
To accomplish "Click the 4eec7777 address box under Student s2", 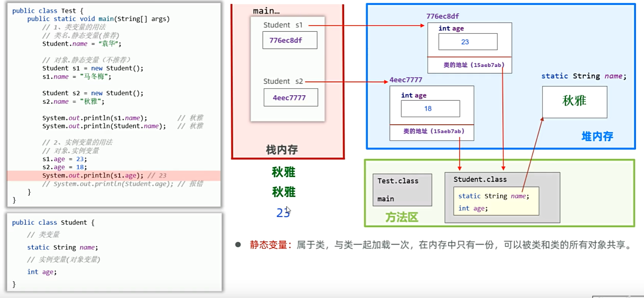I will click(x=291, y=97).
